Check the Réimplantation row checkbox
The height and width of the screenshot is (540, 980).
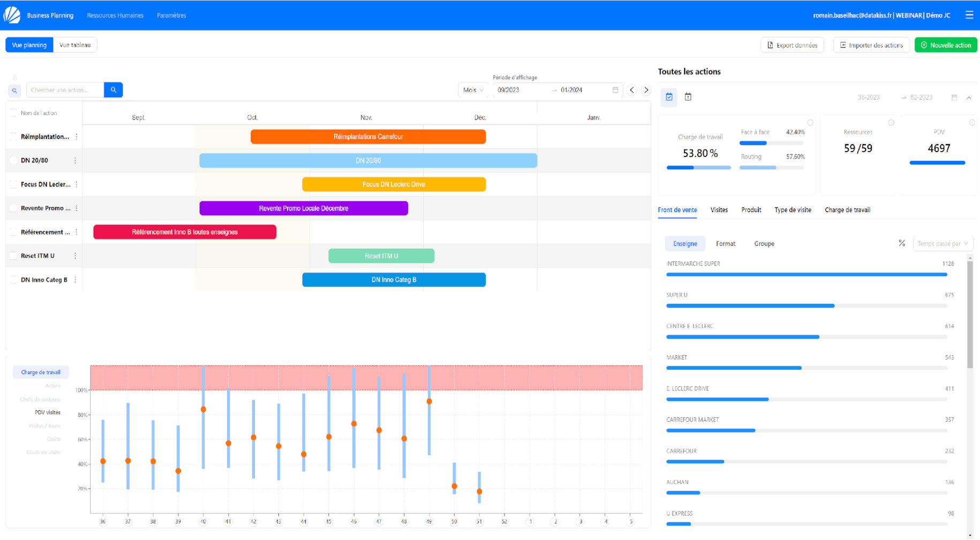[13, 137]
